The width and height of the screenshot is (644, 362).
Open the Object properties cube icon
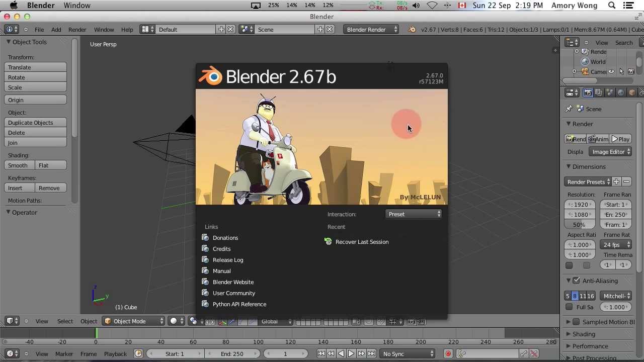tap(632, 93)
